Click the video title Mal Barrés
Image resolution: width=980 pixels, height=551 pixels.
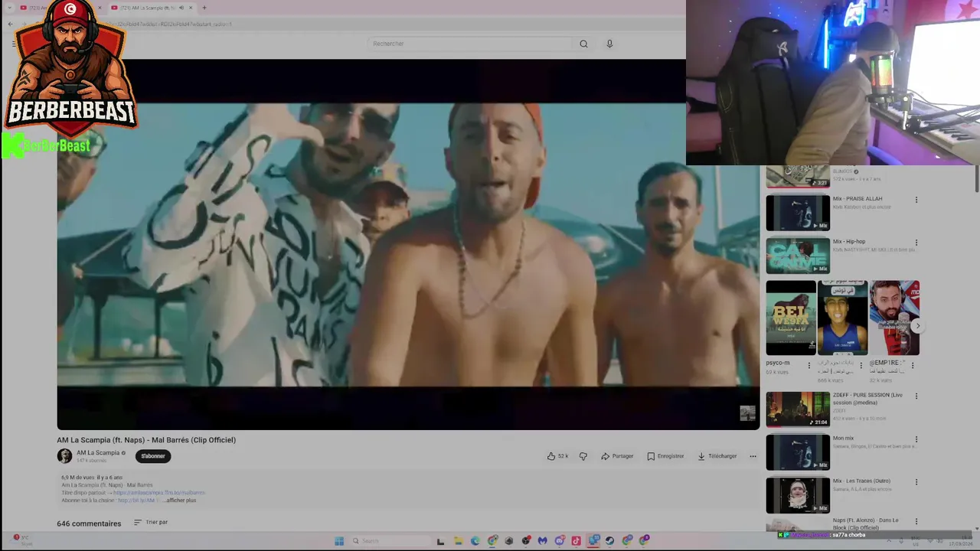pyautogui.click(x=146, y=440)
